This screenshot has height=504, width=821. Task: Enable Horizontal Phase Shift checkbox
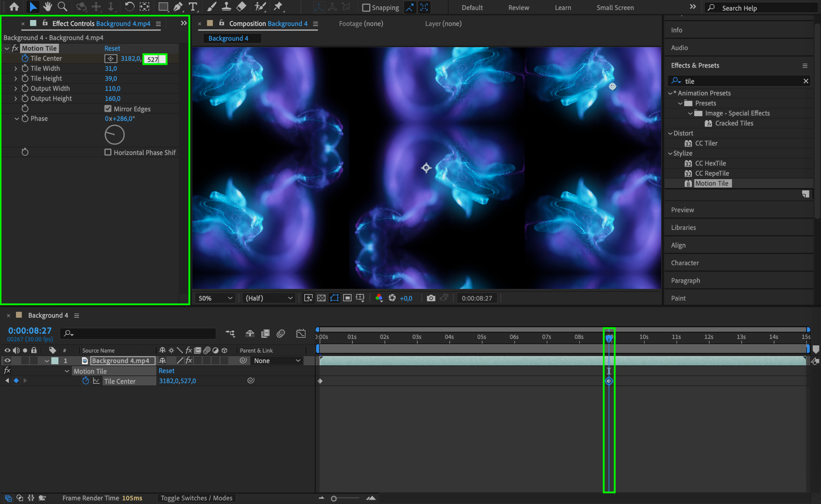[x=108, y=152]
